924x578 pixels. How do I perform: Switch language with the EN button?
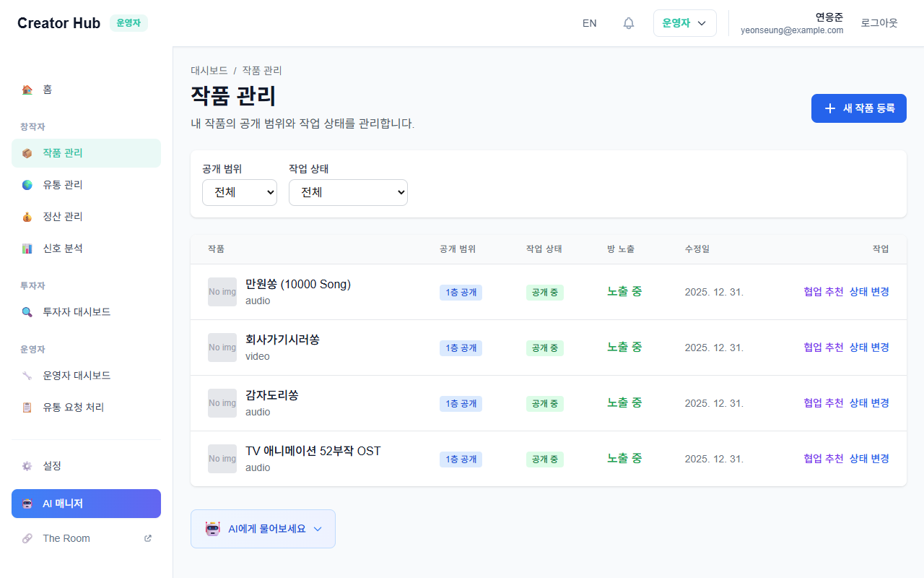tap(590, 23)
